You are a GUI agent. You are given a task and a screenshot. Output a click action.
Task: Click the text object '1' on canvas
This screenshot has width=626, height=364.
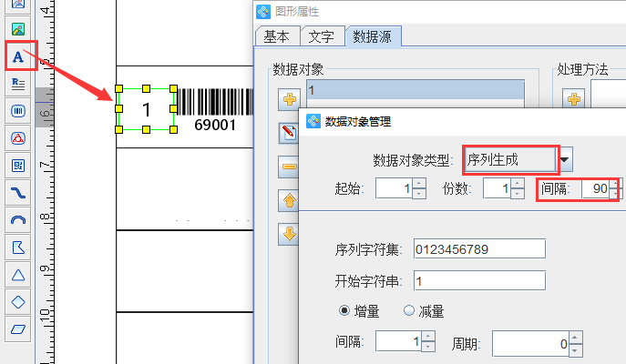[146, 109]
